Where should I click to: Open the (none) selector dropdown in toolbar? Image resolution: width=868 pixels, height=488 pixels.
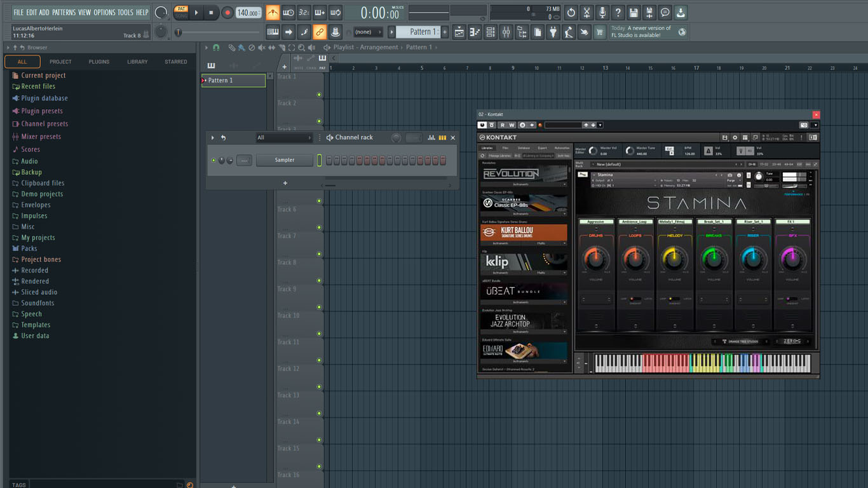click(368, 32)
